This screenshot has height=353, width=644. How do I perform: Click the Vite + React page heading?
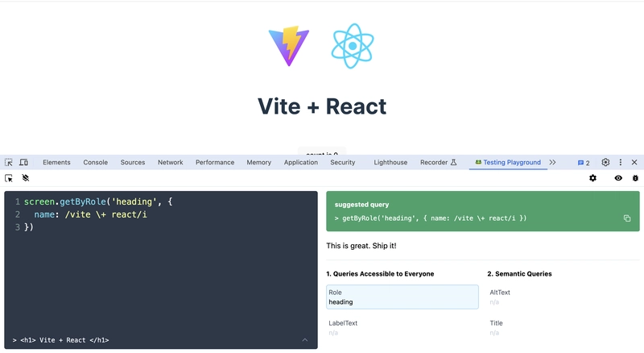(322, 106)
